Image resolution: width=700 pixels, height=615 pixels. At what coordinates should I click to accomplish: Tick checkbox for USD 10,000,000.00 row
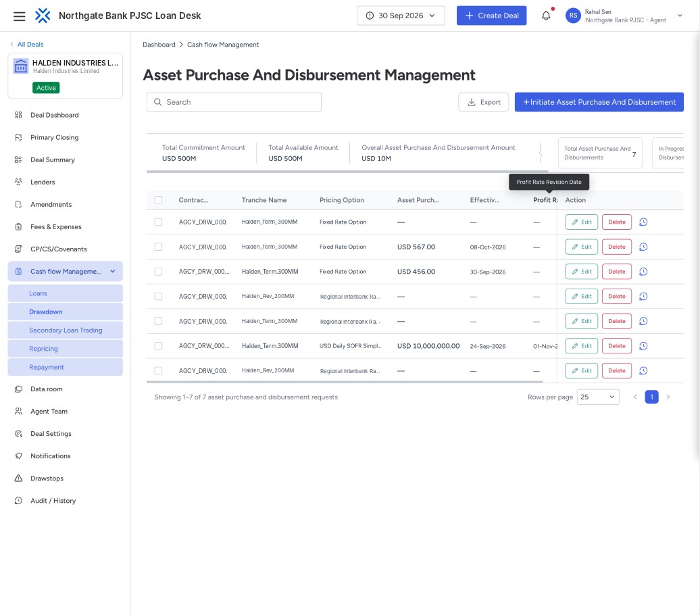click(158, 346)
